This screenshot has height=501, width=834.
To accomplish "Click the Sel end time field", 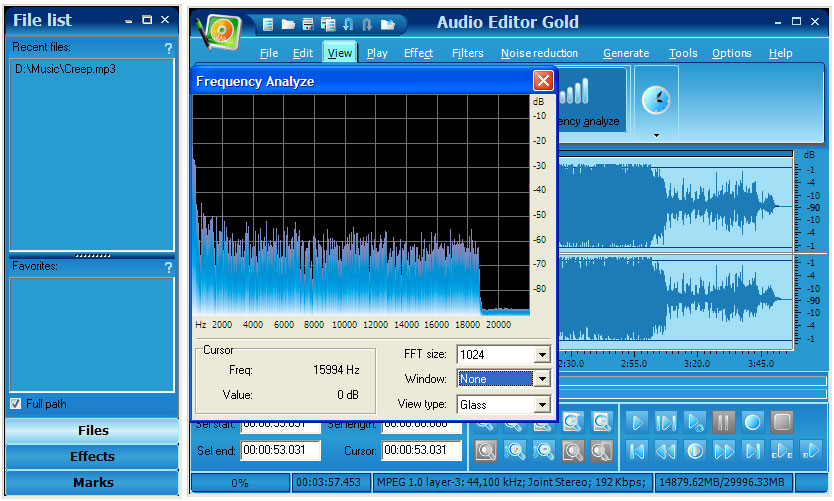I will [281, 450].
